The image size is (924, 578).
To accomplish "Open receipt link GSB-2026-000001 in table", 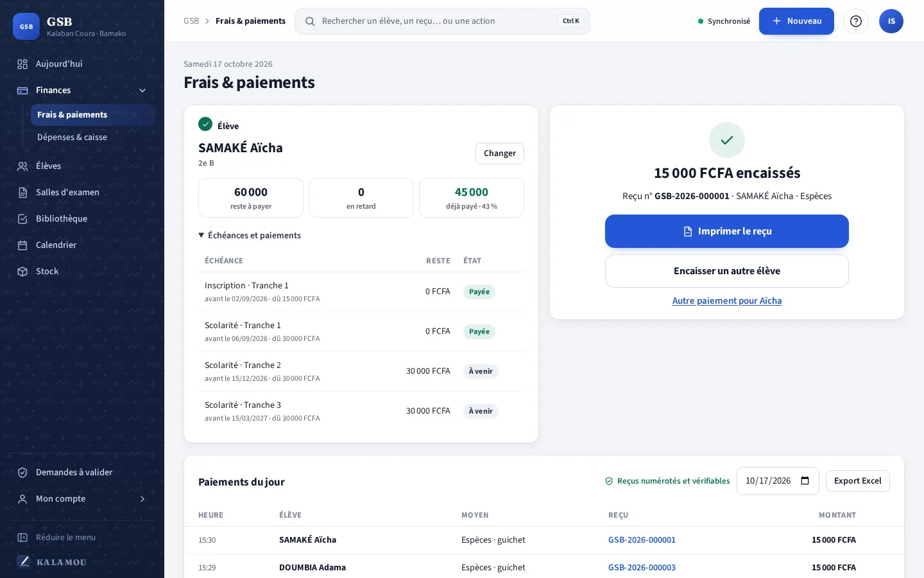I will pos(642,539).
